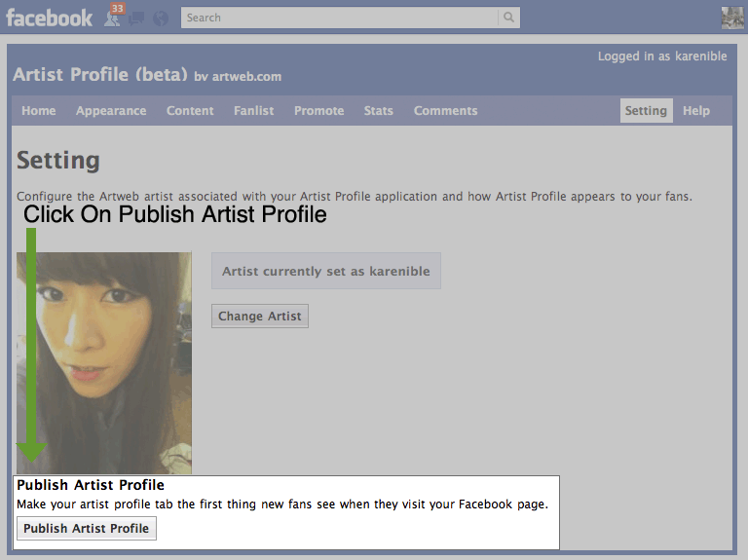This screenshot has width=748, height=560.
Task: Open the Appearance tab
Action: click(111, 111)
